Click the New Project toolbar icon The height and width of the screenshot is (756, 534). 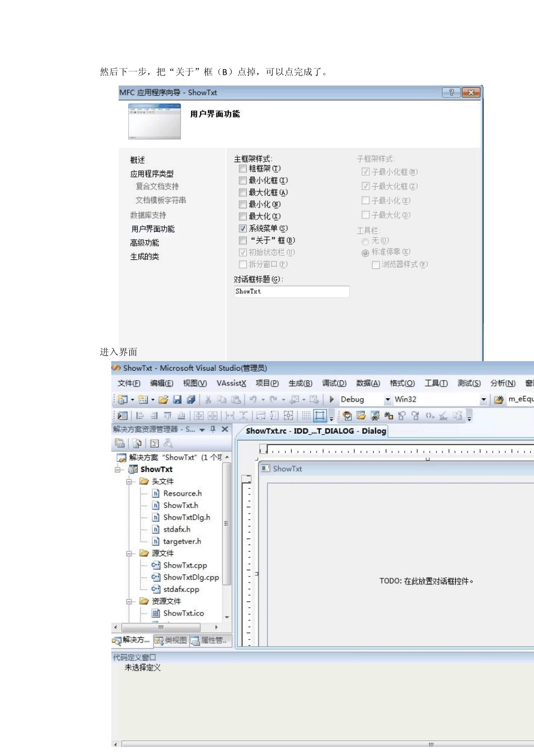(123, 399)
